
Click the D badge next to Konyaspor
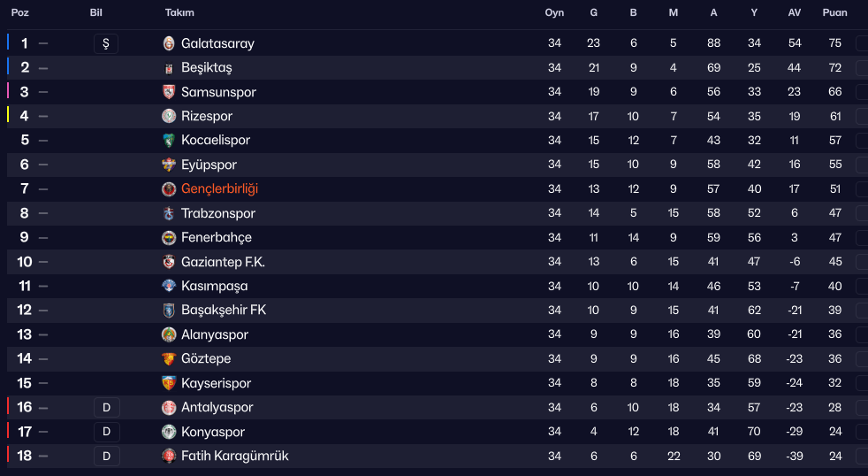coord(106,432)
